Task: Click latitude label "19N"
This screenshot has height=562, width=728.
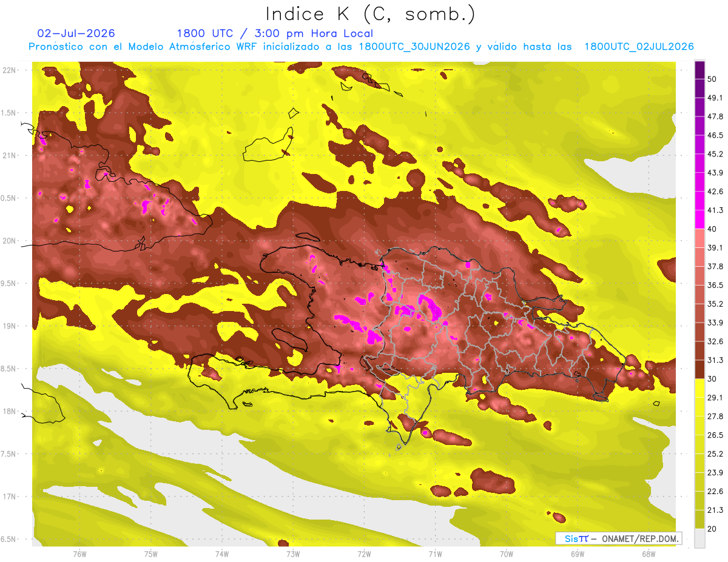Action: pyautogui.click(x=10, y=326)
